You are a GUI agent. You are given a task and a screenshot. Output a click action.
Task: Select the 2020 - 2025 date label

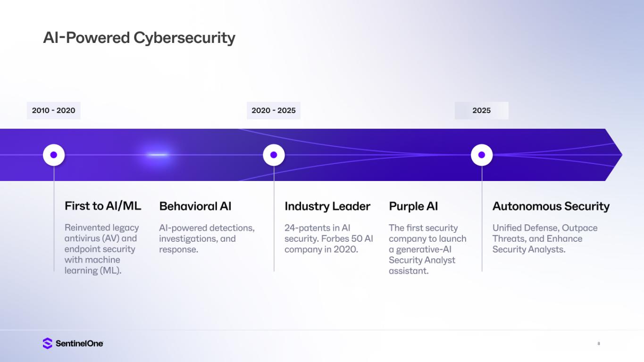pyautogui.click(x=274, y=110)
